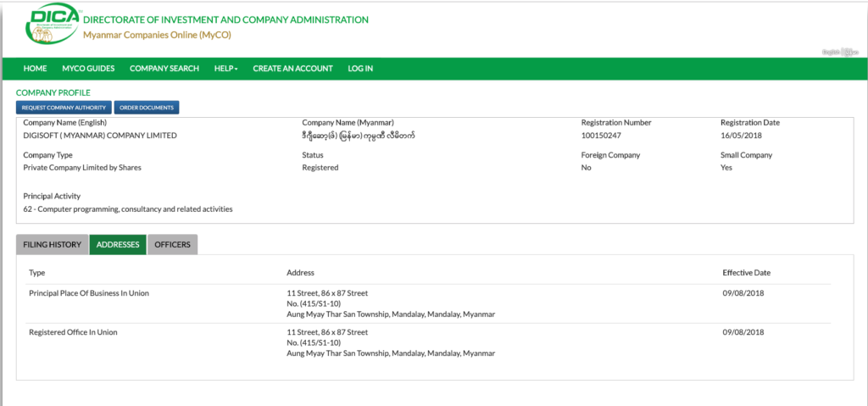
Task: Click the Myanmar Companies Online (MyCO) title
Action: [x=157, y=35]
